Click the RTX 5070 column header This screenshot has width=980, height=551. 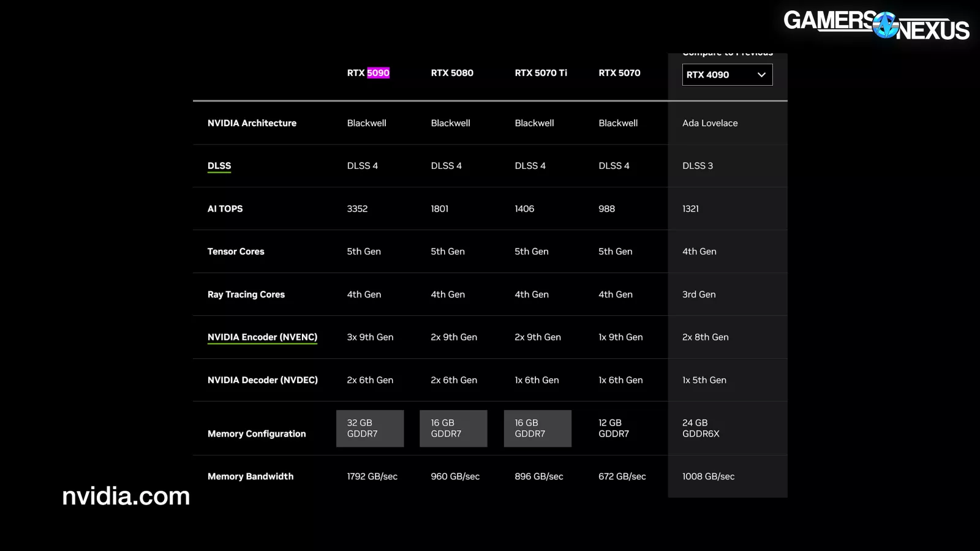click(619, 73)
